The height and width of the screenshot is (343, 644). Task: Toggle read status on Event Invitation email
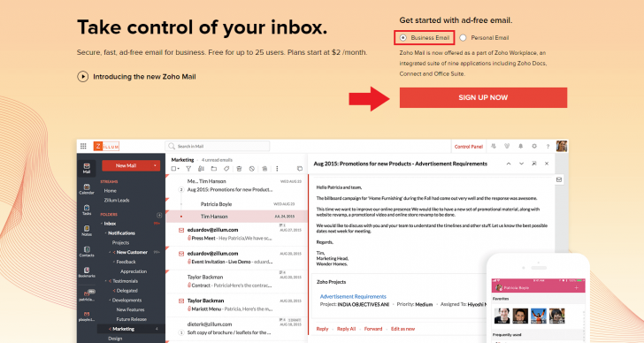(181, 254)
